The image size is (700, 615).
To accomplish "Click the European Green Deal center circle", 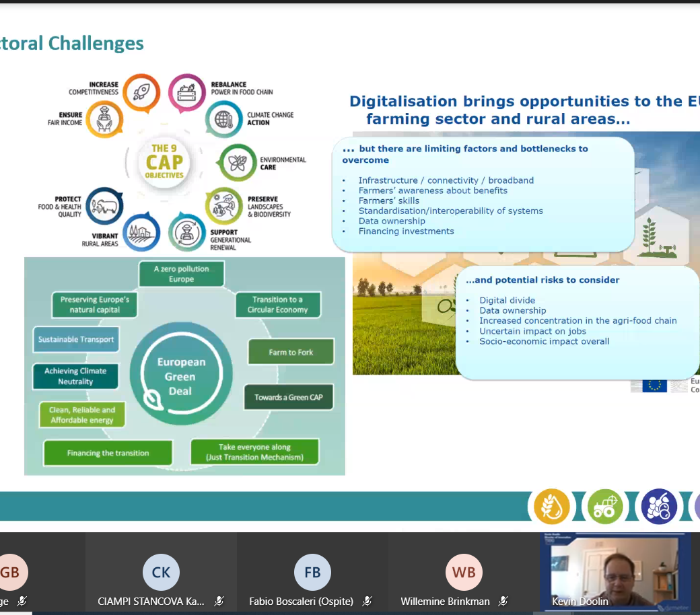I will coord(180,377).
